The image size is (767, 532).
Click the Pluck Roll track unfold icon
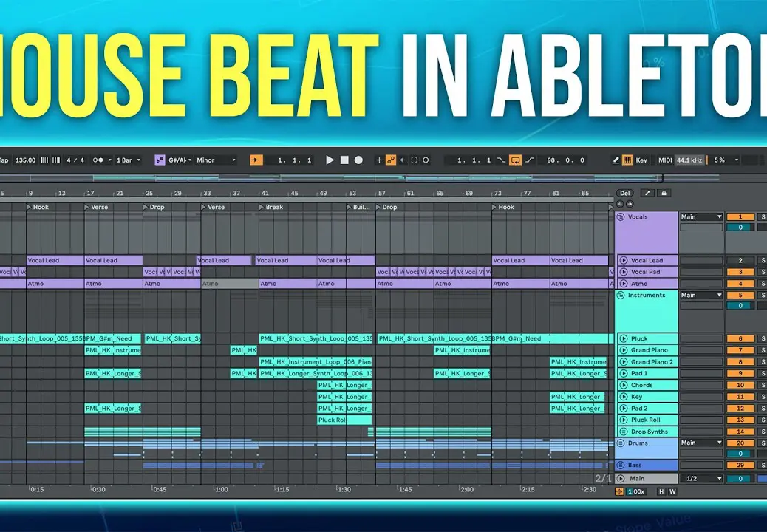click(x=624, y=420)
